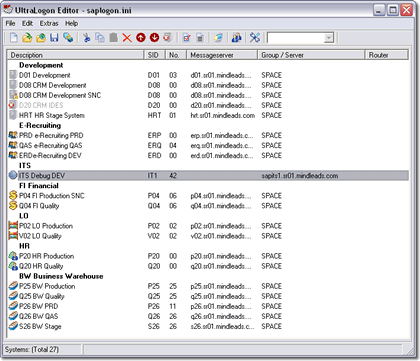
Task: Click the Save floppy disk icon
Action: click(x=54, y=38)
